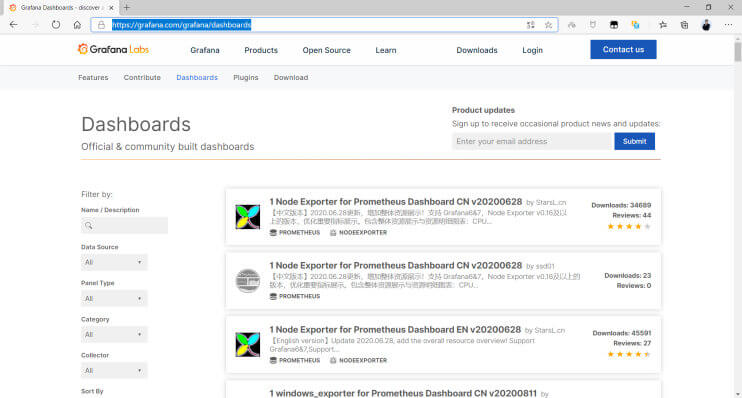The height and width of the screenshot is (398, 742).
Task: Click the browser address bar URL
Action: click(x=181, y=25)
